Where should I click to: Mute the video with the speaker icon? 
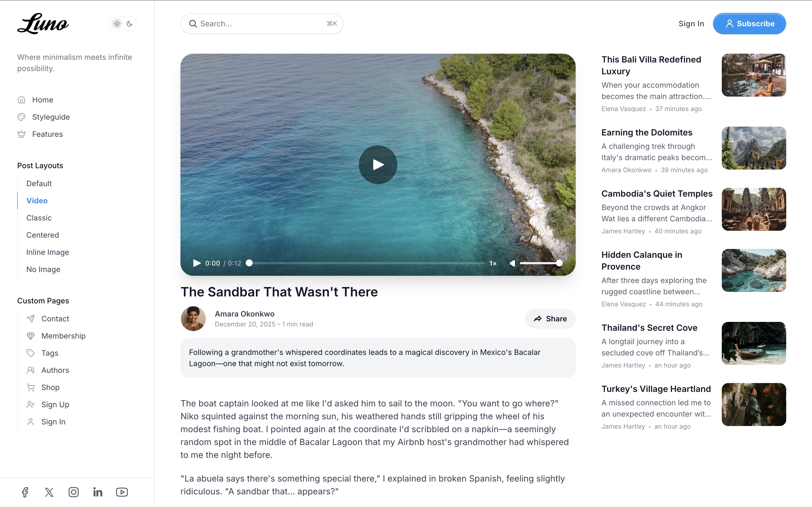(512, 263)
